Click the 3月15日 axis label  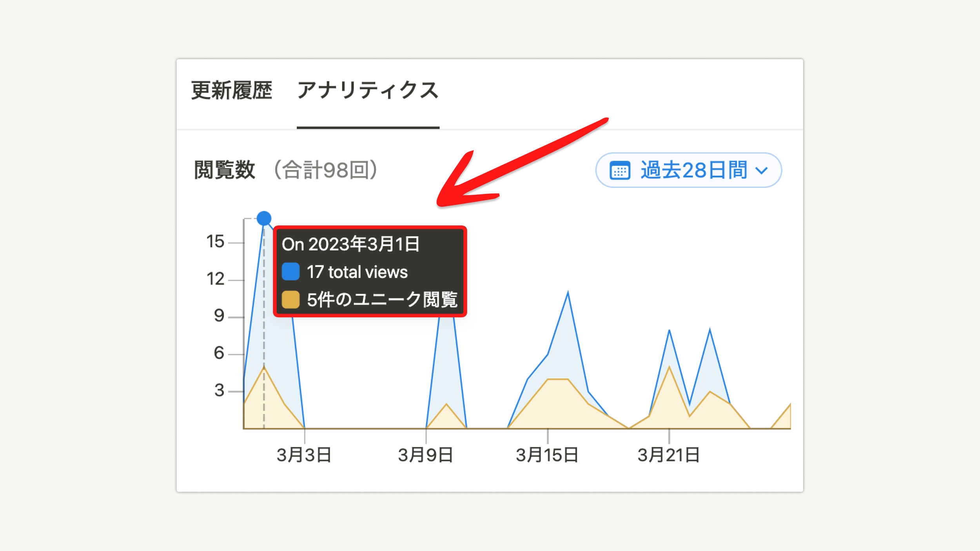(x=547, y=455)
